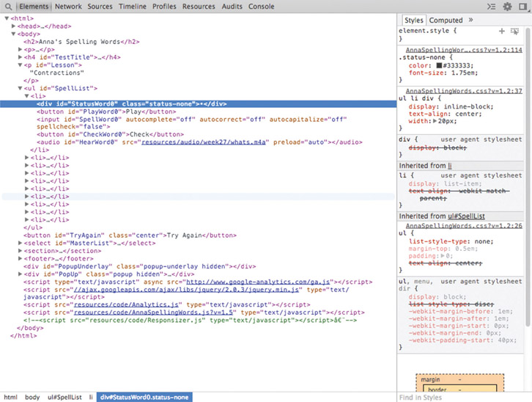The width and height of the screenshot is (532, 402).
Task: Click the dock-to-side window icon
Action: click(523, 7)
